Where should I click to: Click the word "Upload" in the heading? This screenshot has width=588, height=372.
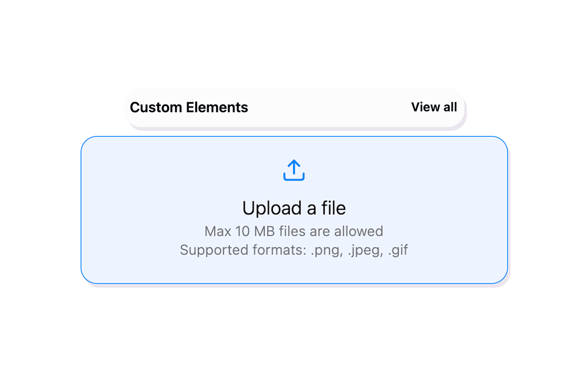point(272,208)
